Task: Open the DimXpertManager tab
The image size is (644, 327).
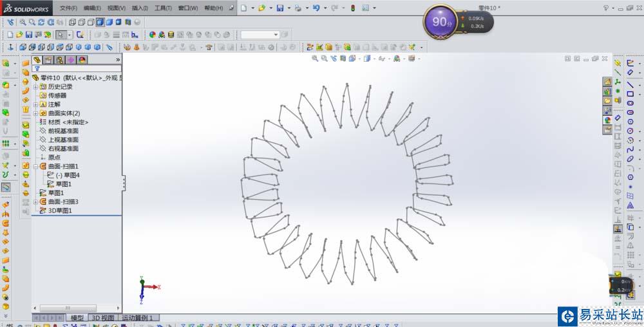Action: click(x=71, y=59)
